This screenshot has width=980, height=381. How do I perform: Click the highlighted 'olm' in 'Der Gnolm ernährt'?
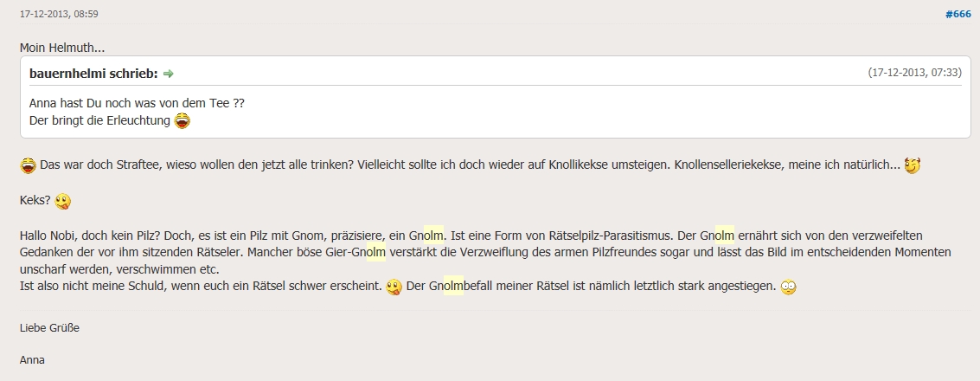724,235
